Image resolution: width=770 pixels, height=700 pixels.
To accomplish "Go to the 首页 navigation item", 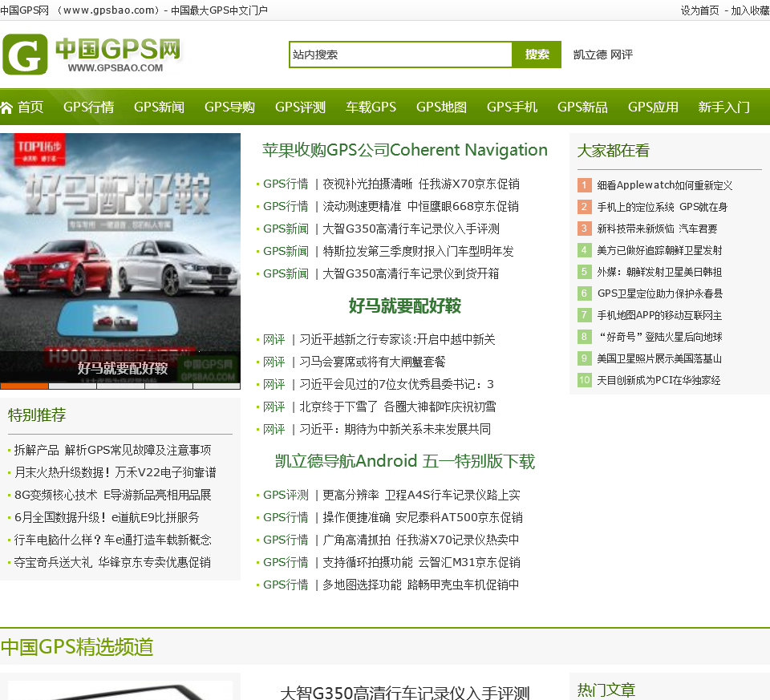I will [x=30, y=107].
